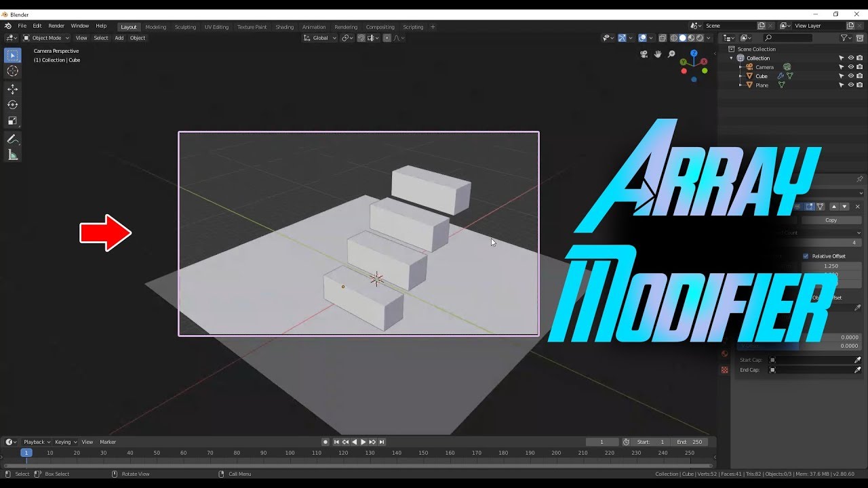Open the outliner filter funnel icon
This screenshot has height=488, width=868.
(844, 38)
